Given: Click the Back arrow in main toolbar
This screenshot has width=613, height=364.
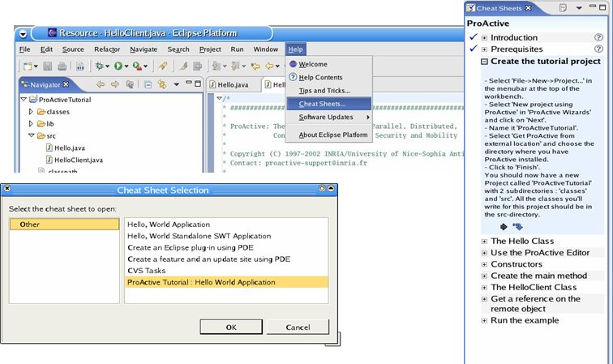Looking at the screenshot, I should pyautogui.click(x=270, y=66).
